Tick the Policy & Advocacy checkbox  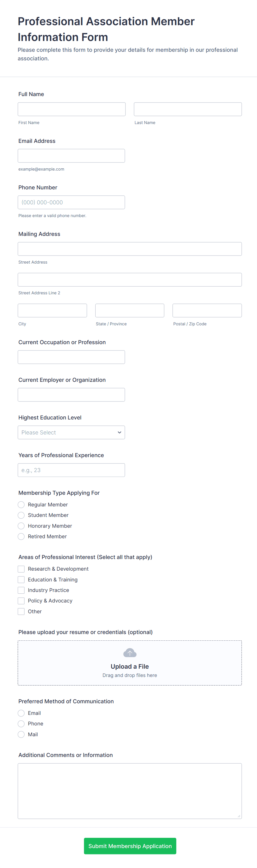(21, 601)
